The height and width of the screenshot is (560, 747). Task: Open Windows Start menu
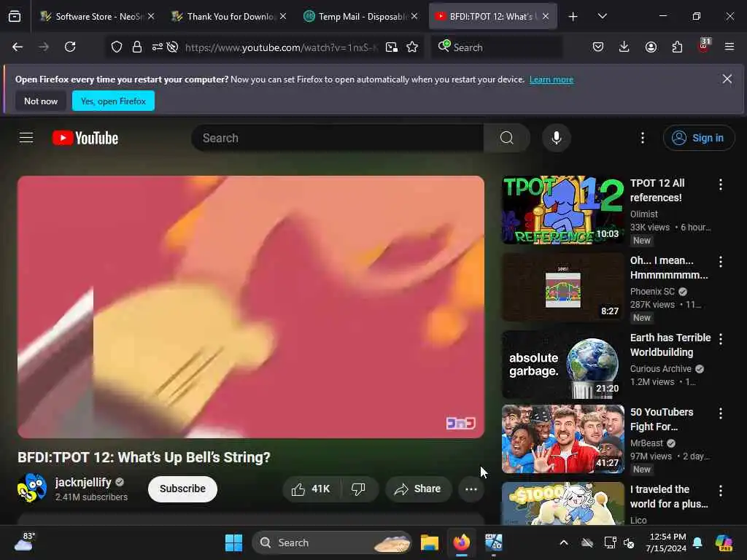click(233, 542)
